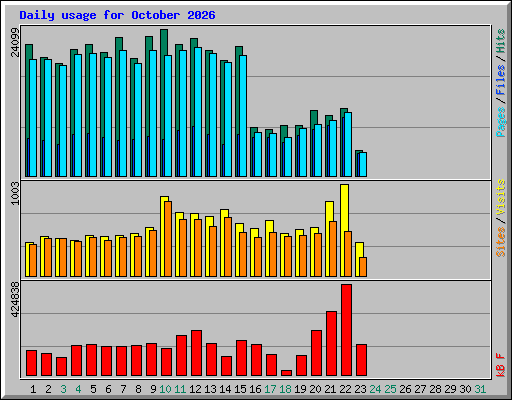
Task: Click day label 1 on the x-axis
Action: point(33,389)
